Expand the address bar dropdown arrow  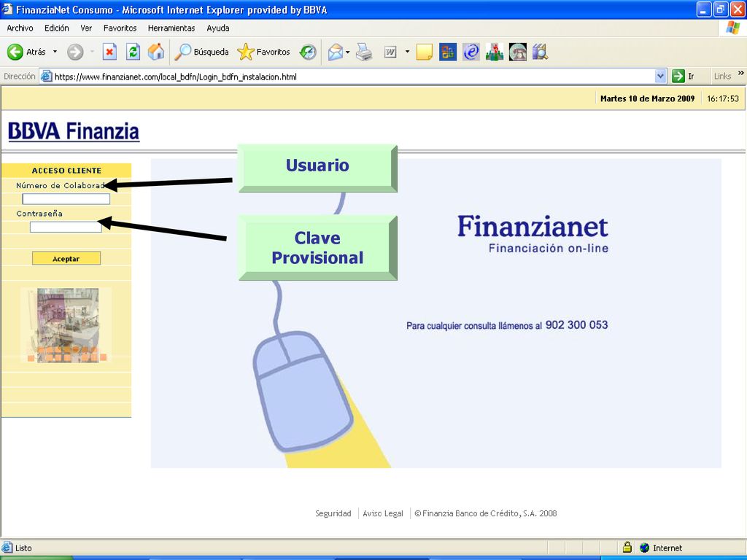660,76
